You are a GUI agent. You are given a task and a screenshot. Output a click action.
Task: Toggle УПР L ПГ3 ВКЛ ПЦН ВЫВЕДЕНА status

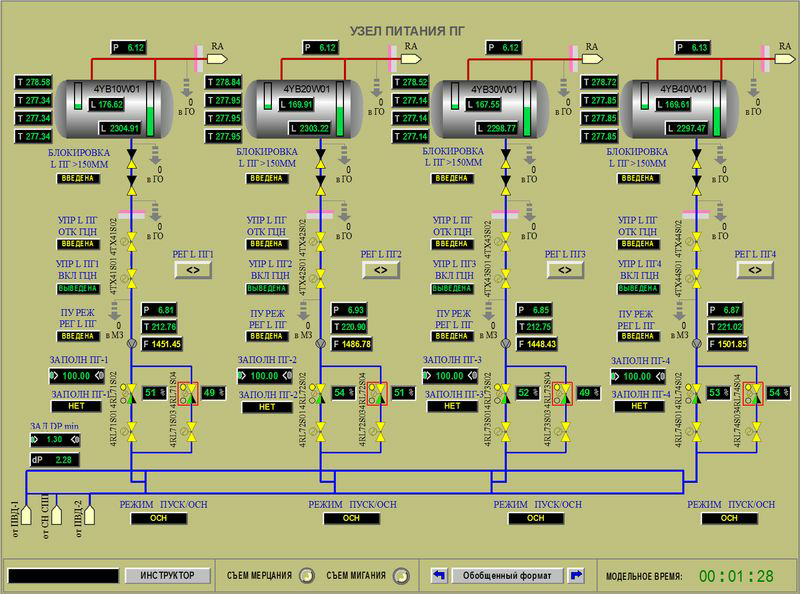453,289
